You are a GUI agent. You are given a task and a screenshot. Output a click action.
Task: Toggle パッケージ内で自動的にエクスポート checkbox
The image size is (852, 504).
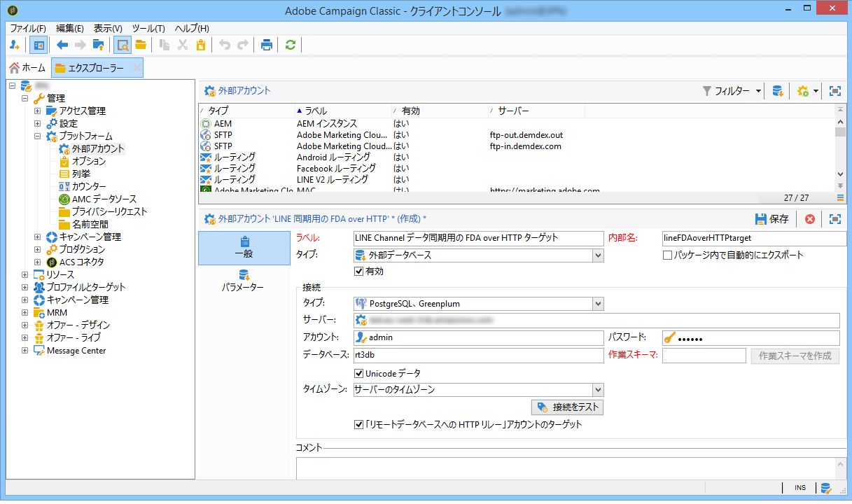pyautogui.click(x=667, y=255)
